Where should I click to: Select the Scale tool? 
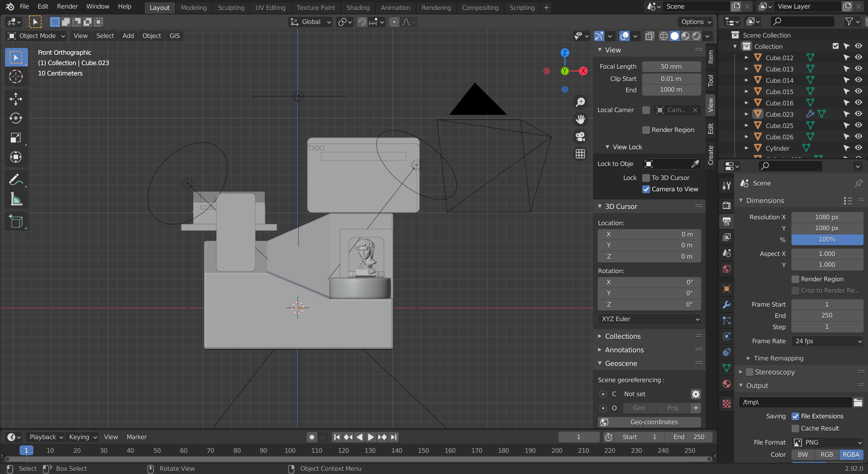[x=16, y=137]
